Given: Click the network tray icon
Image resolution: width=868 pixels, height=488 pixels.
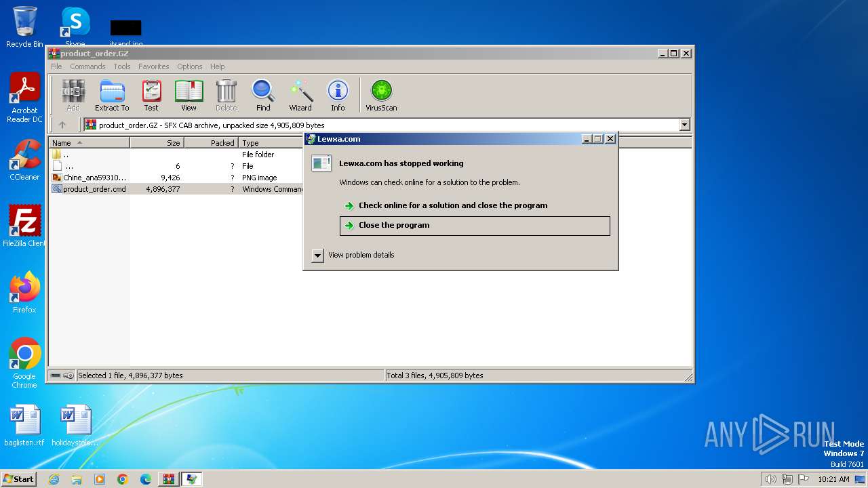Looking at the screenshot, I should [x=787, y=479].
